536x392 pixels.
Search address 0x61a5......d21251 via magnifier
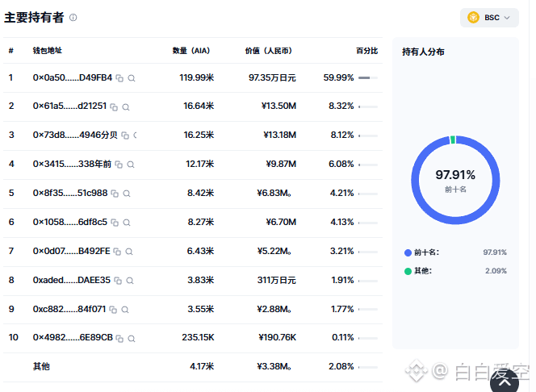(126, 107)
